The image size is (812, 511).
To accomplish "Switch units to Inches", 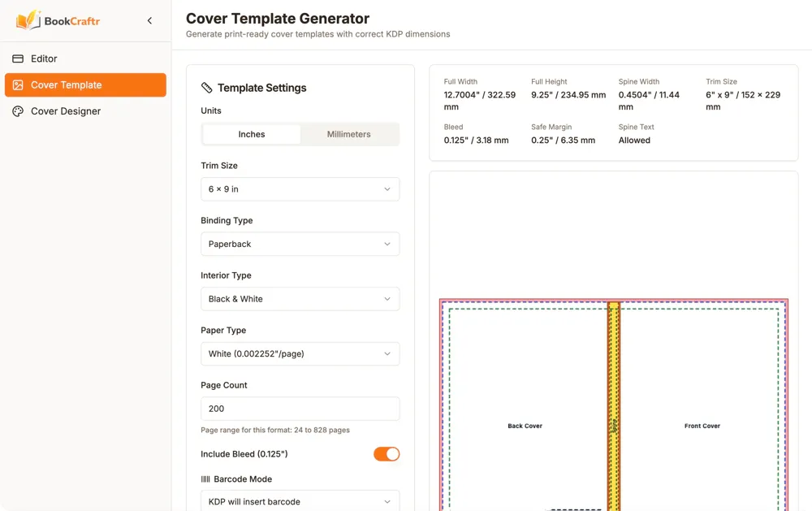I will 252,134.
